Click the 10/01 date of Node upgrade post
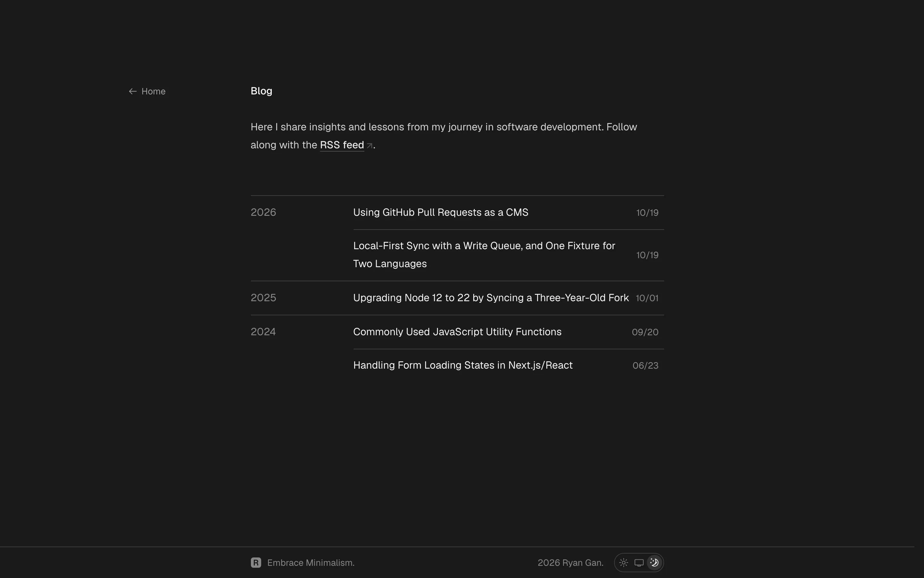This screenshot has height=578, width=924. 647,298
